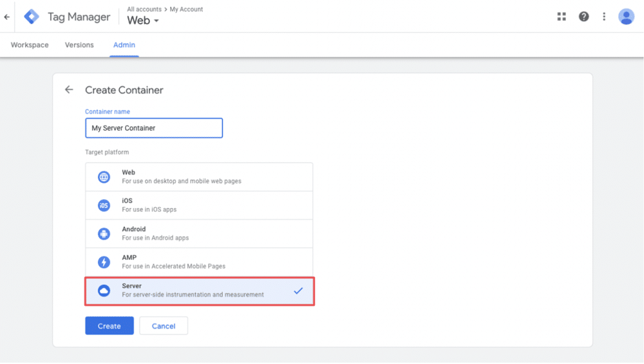Screen dimensions: 644x364
Task: Click the 'Target platform' label
Action: [x=107, y=152]
